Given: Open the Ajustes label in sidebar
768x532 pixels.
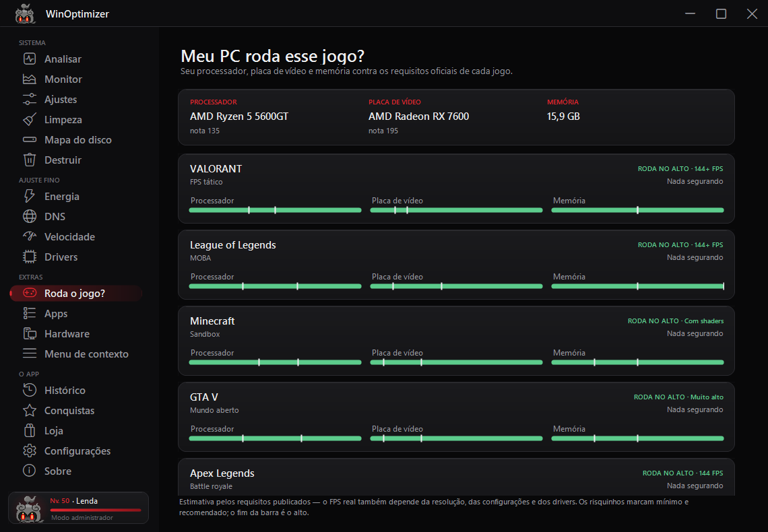Looking at the screenshot, I should [x=60, y=100].
